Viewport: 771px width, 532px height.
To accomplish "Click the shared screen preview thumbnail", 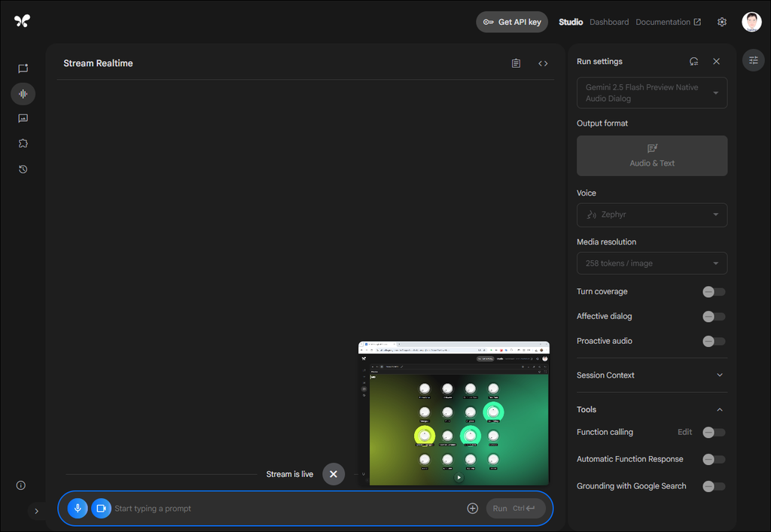I will [x=453, y=413].
